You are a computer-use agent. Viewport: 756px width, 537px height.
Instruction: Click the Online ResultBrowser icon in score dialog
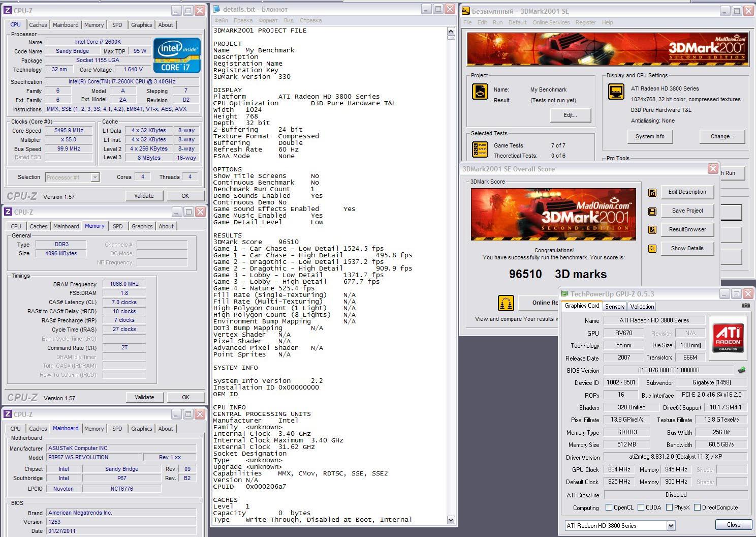[x=506, y=303]
